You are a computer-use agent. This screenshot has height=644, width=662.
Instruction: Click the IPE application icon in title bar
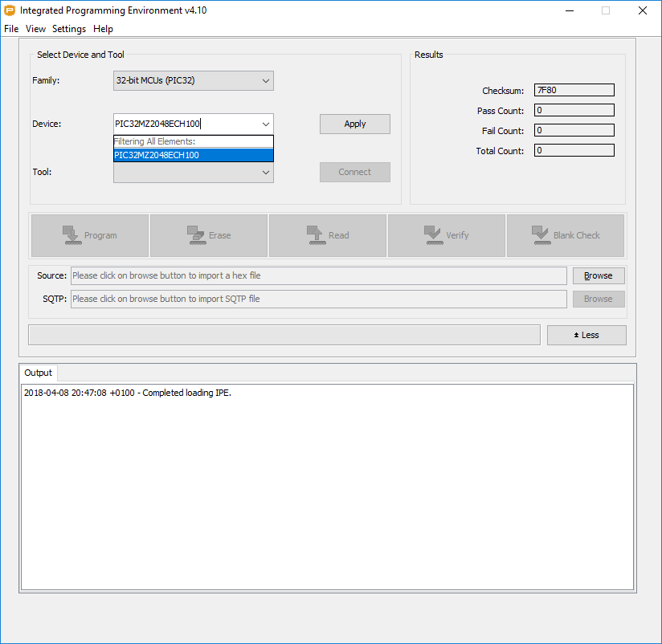[10, 10]
